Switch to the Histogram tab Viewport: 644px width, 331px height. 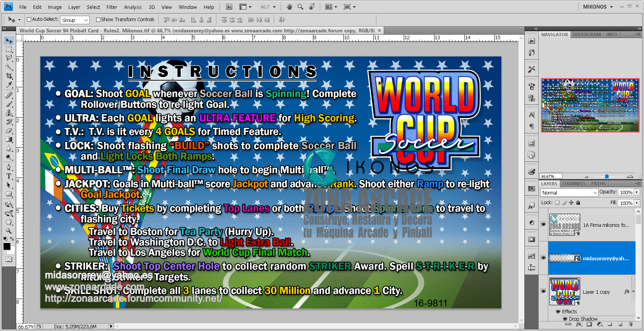click(587, 35)
